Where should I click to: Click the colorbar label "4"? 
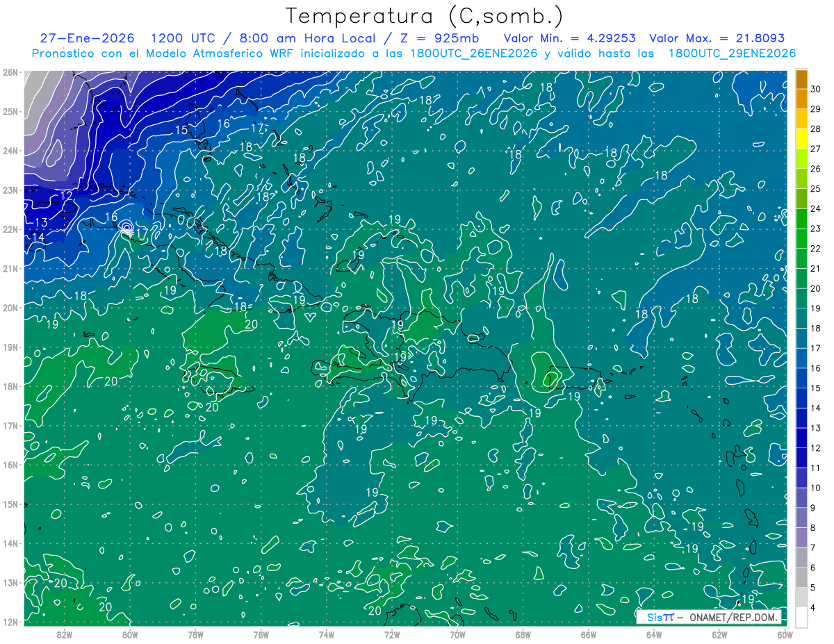pos(814,607)
